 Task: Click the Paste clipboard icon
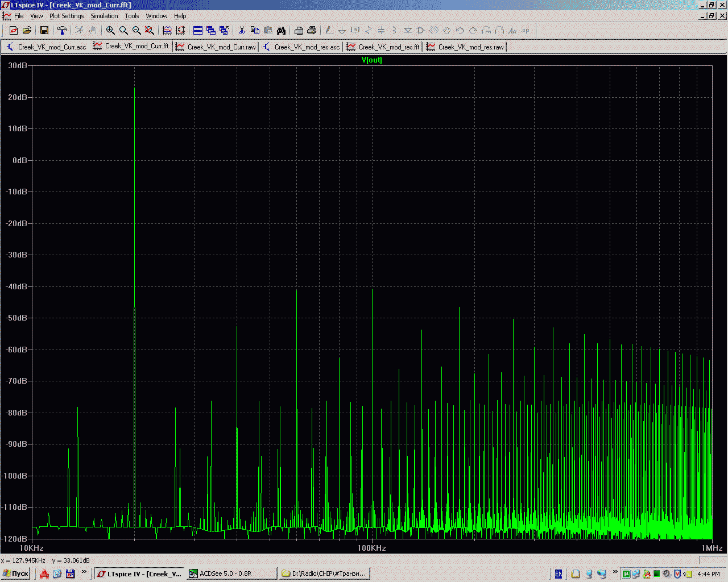[x=268, y=30]
